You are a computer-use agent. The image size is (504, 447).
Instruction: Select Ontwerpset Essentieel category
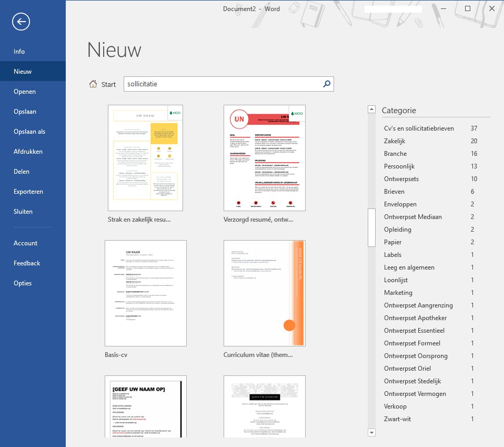pyautogui.click(x=431, y=331)
